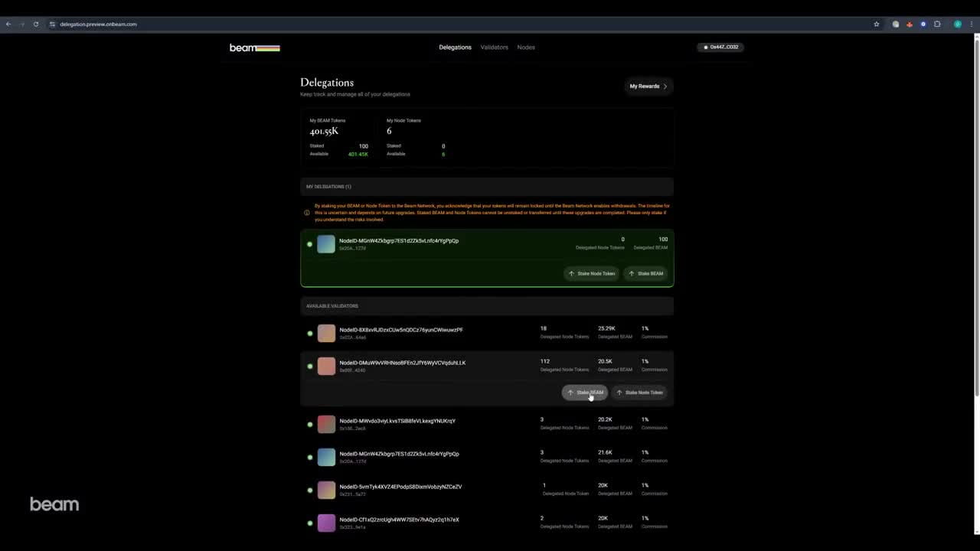Switch to the Validators tab
The width and height of the screenshot is (980, 551).
[x=494, y=47]
